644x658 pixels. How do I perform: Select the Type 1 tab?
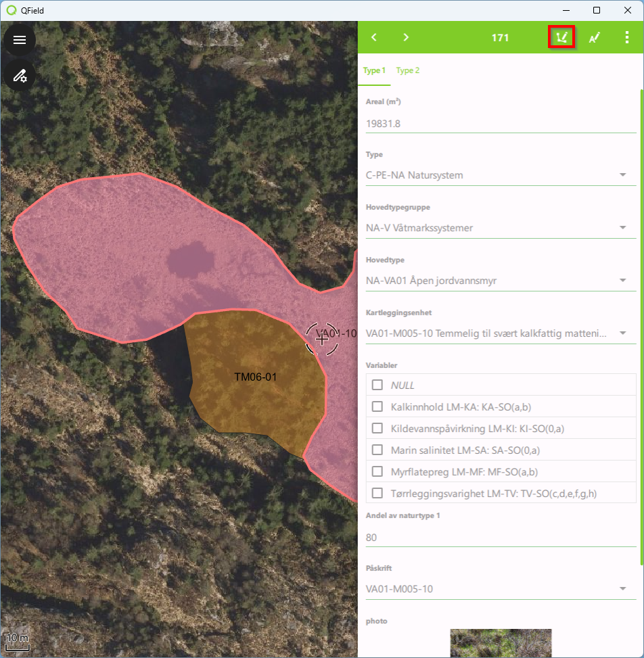[374, 70]
